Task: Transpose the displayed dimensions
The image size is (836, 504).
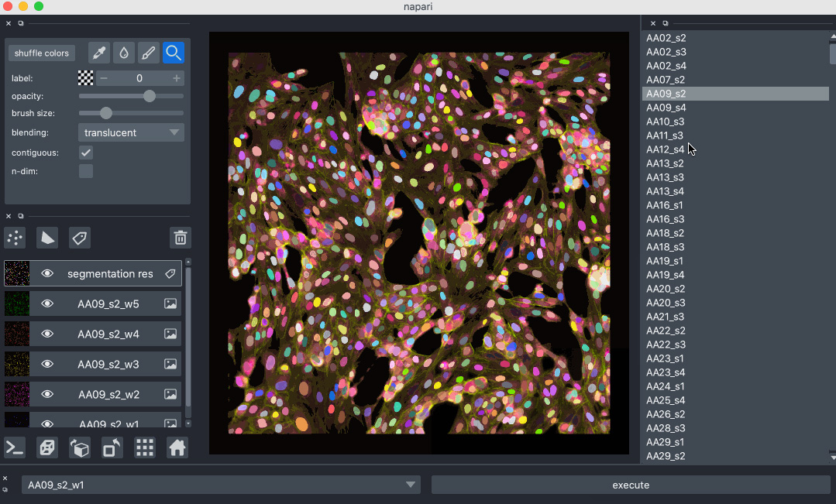Action: pos(112,447)
